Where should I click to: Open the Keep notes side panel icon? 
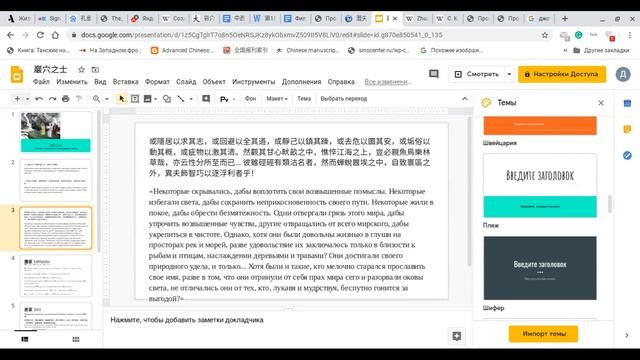[x=627, y=129]
